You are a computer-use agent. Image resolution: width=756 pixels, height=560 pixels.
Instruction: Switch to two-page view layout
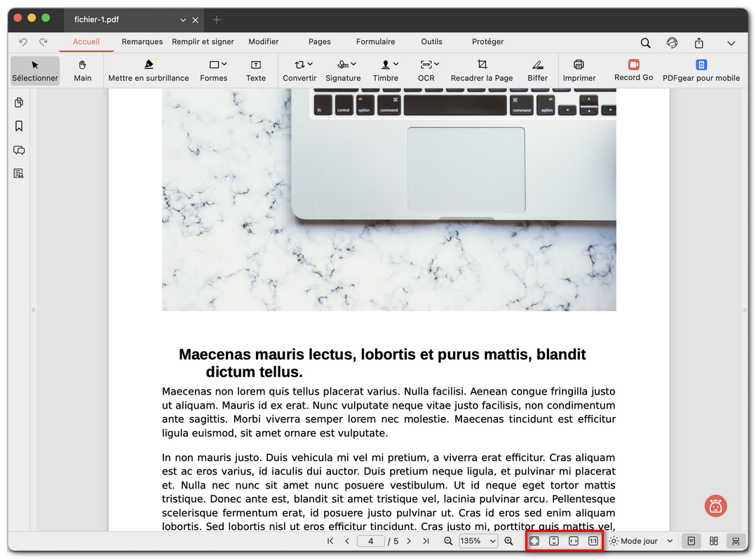point(714,541)
